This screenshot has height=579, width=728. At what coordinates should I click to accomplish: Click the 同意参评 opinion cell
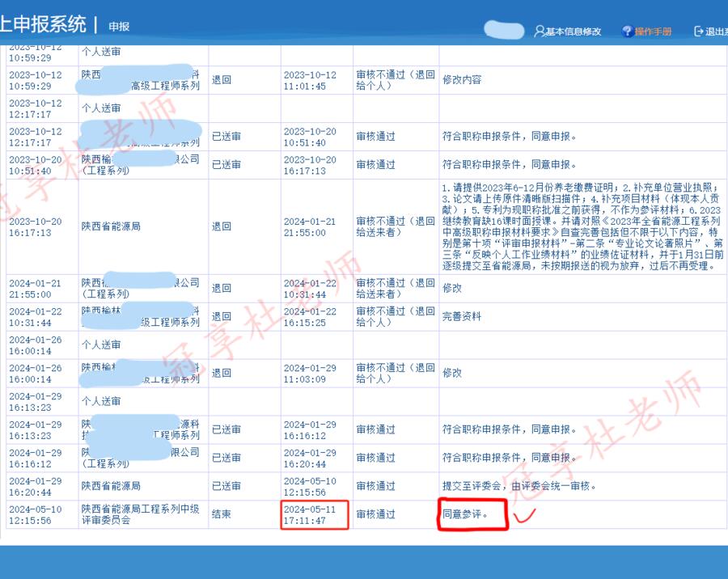pyautogui.click(x=465, y=514)
